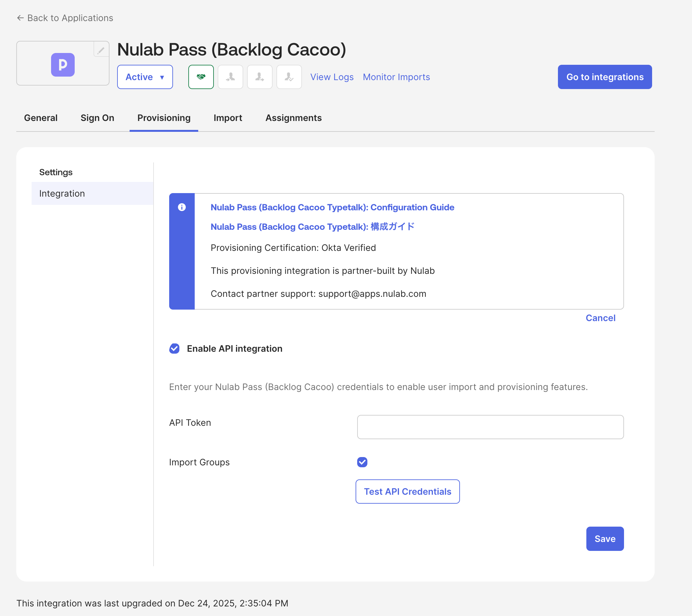Focus the API Token input field
The width and height of the screenshot is (692, 616).
pos(490,427)
